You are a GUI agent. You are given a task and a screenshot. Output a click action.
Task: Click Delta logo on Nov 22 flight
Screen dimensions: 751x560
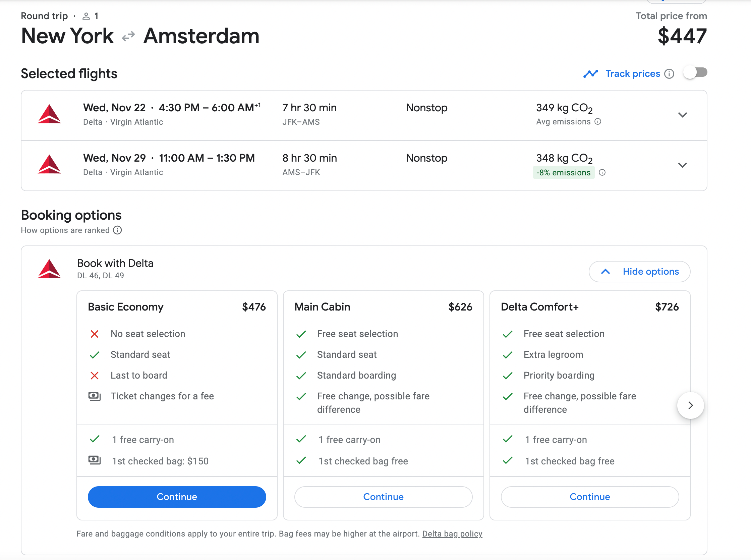tap(49, 115)
